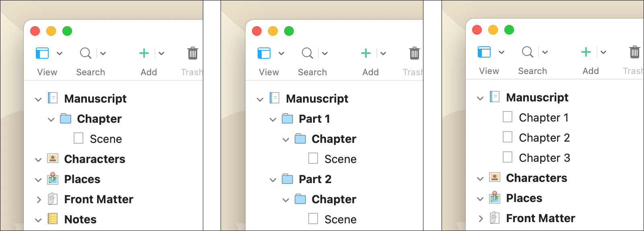Image resolution: width=644 pixels, height=231 pixels.
Task: Toggle the box beside Chapter 1
Action: pos(508,117)
